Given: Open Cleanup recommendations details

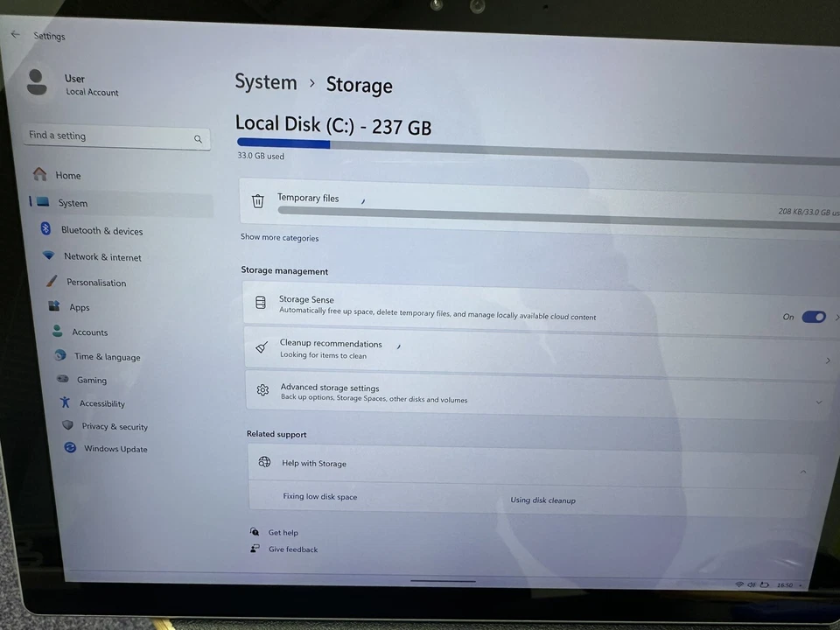Looking at the screenshot, I should pos(827,360).
